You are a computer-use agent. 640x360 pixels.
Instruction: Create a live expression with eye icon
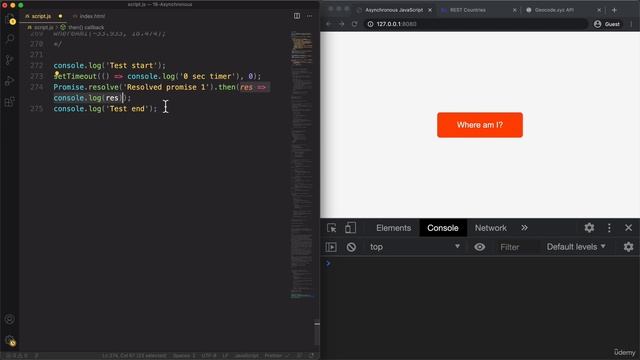480,247
